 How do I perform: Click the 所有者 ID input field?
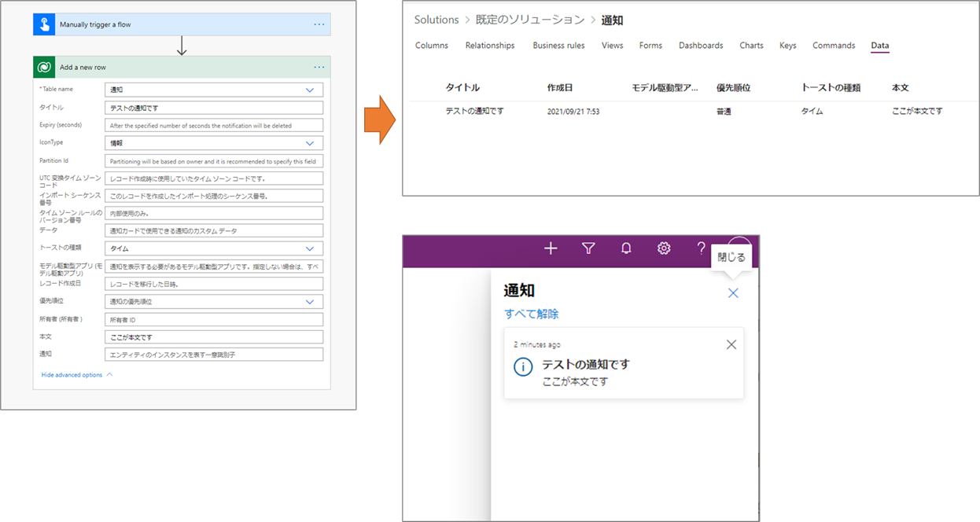coord(214,319)
